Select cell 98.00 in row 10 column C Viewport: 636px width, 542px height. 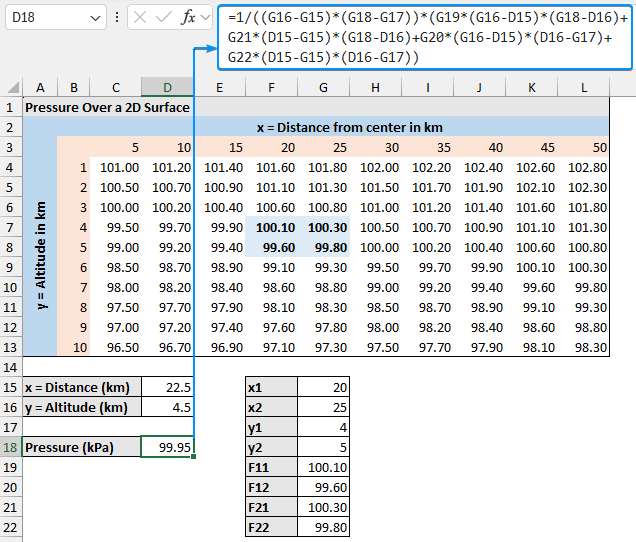click(116, 287)
